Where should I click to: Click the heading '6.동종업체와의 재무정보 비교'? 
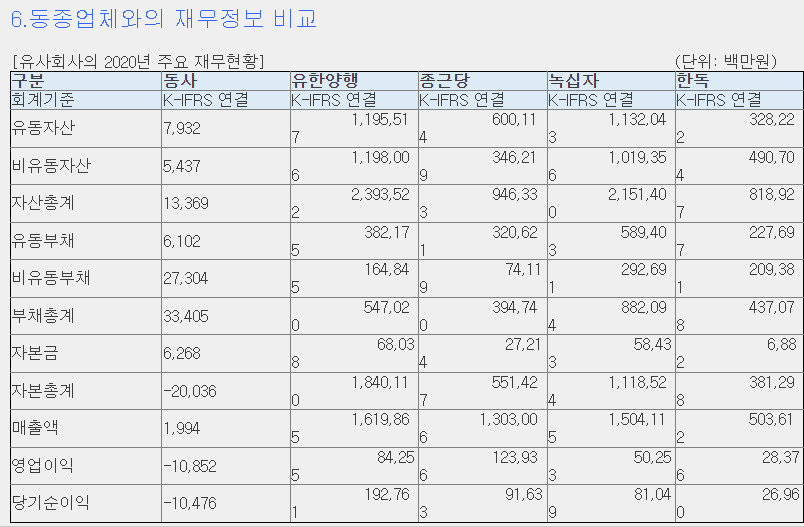pyautogui.click(x=164, y=18)
